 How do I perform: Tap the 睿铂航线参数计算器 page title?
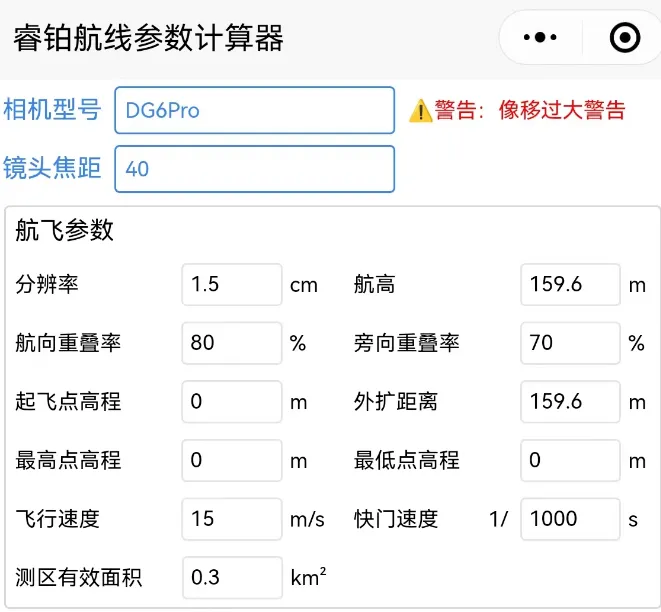[x=148, y=38]
